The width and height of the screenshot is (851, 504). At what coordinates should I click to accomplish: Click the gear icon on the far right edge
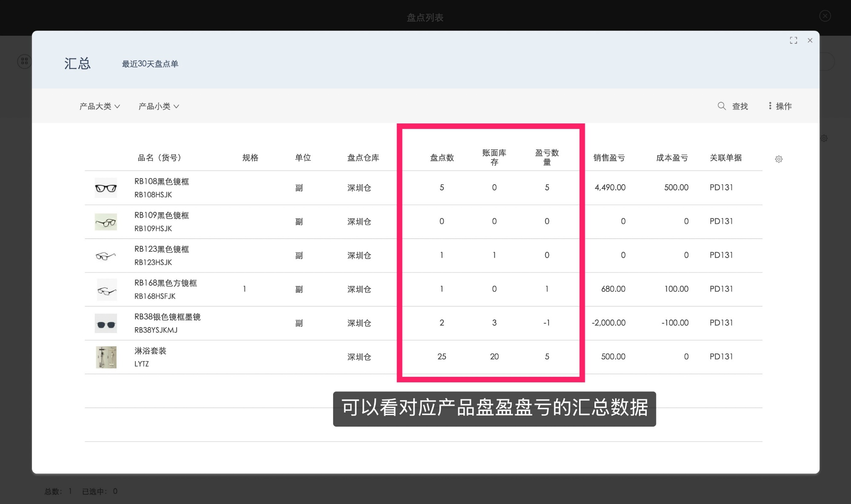point(824,138)
